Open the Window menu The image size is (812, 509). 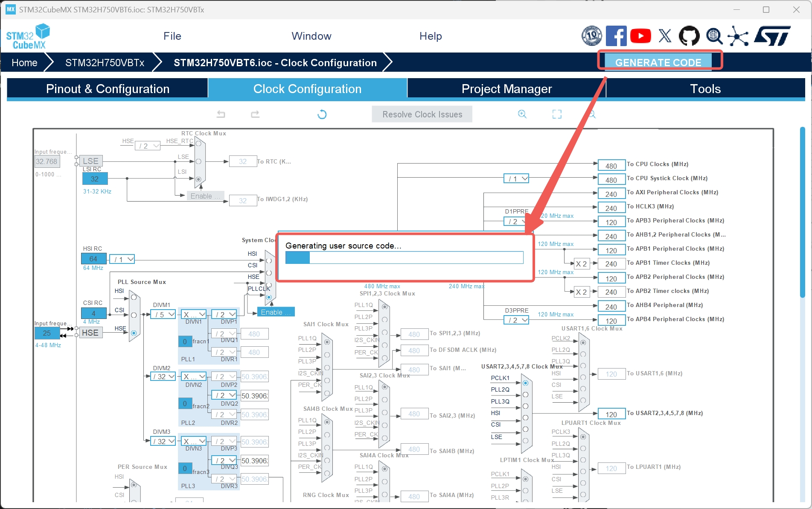click(x=311, y=36)
